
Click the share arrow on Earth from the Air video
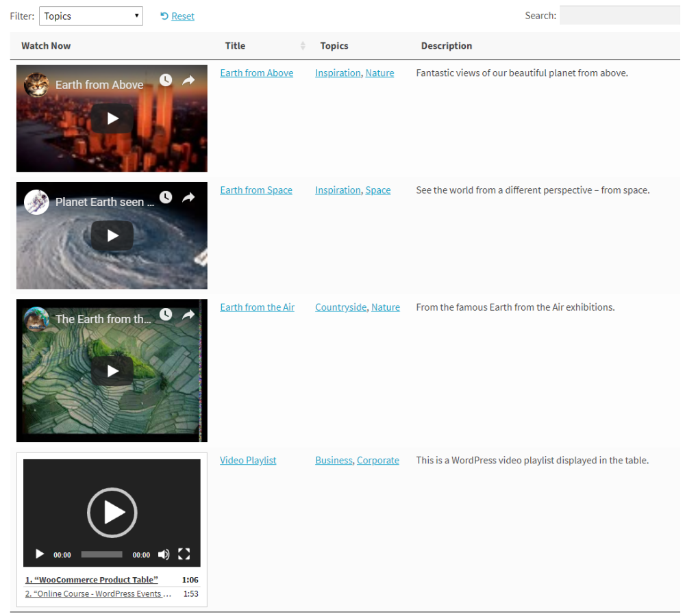[x=188, y=314]
